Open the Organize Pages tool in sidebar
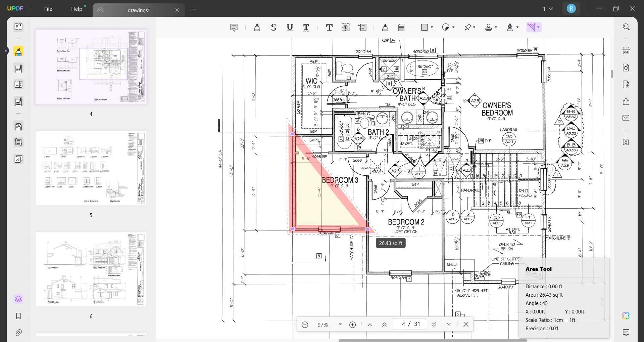The width and height of the screenshot is (644, 342). click(18, 84)
